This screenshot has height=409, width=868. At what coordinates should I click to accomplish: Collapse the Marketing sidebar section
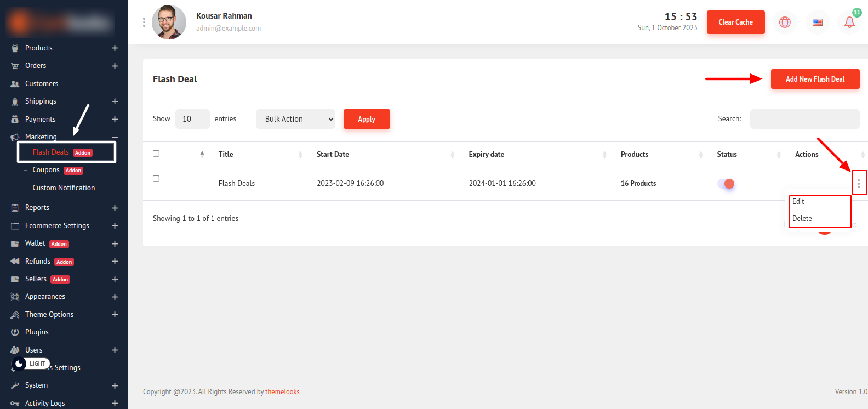point(115,137)
